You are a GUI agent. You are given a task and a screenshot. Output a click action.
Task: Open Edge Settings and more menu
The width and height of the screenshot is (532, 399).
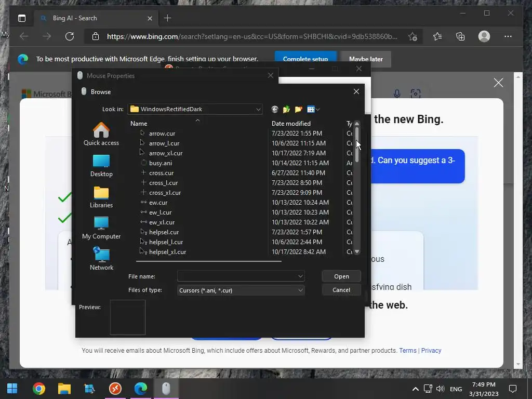508,36
